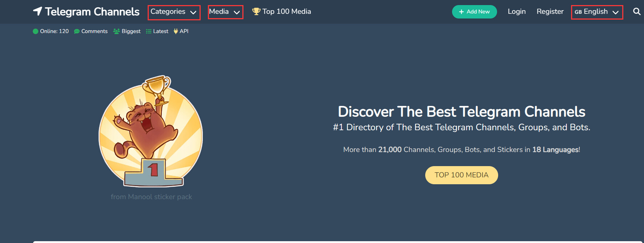The height and width of the screenshot is (243, 644).
Task: View the Biggest channels list
Action: [x=127, y=31]
